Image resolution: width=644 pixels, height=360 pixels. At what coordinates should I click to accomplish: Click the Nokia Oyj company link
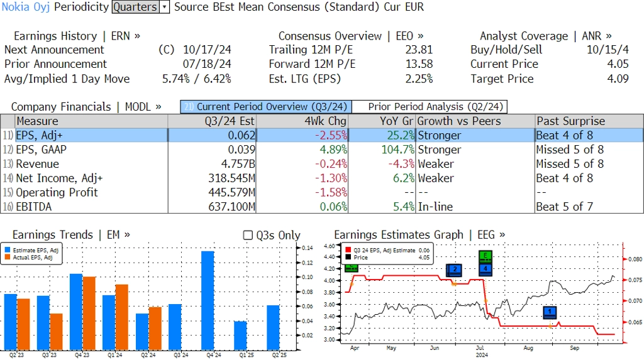pyautogui.click(x=25, y=7)
